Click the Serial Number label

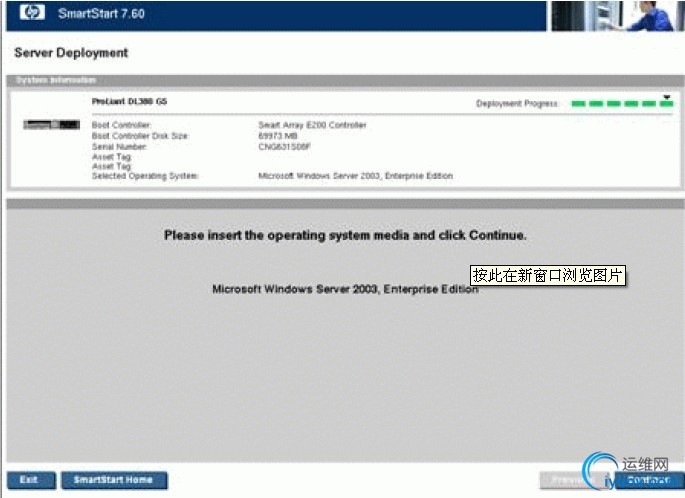click(119, 147)
